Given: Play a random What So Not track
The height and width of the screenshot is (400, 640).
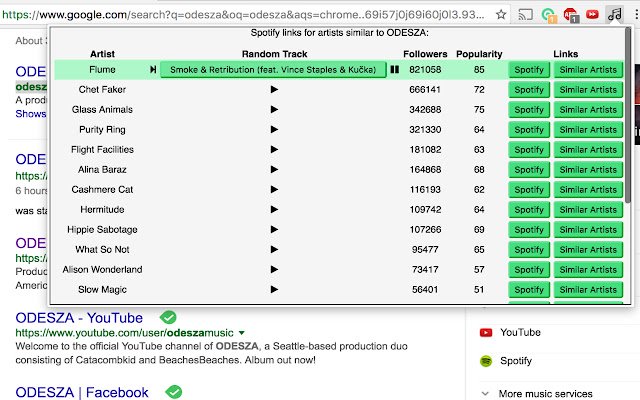Looking at the screenshot, I should click(x=274, y=249).
